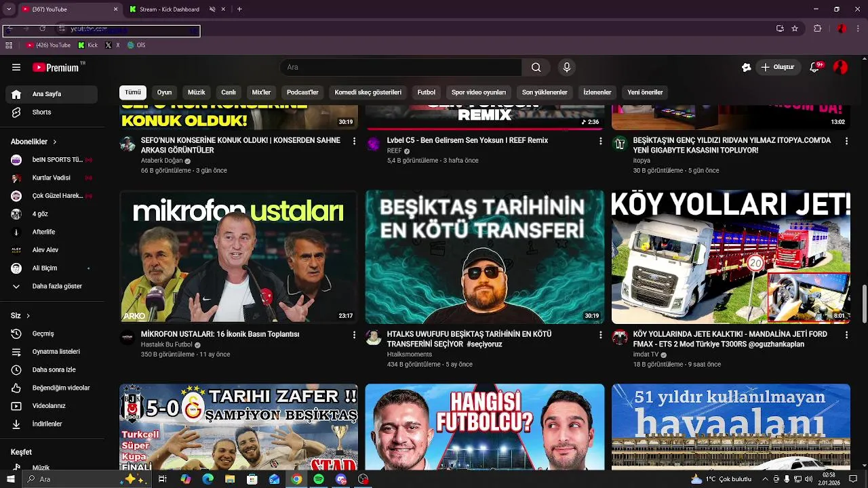The height and width of the screenshot is (488, 868).
Task: Open Microsoft Edge from the taskbar
Action: click(208, 479)
